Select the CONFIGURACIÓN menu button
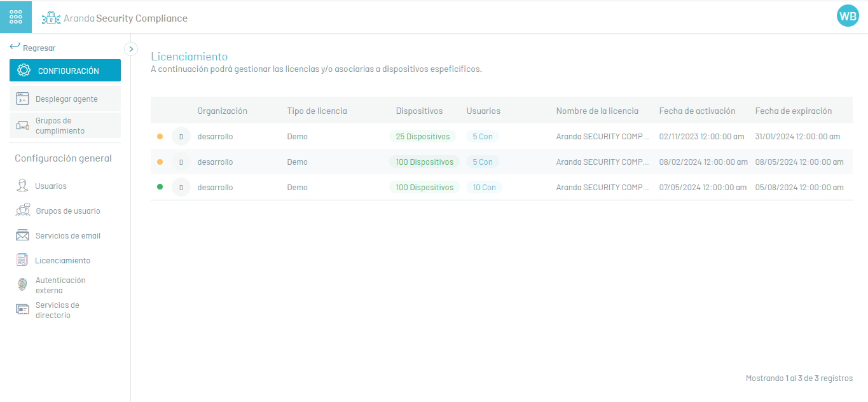The height and width of the screenshot is (402, 868). [65, 71]
